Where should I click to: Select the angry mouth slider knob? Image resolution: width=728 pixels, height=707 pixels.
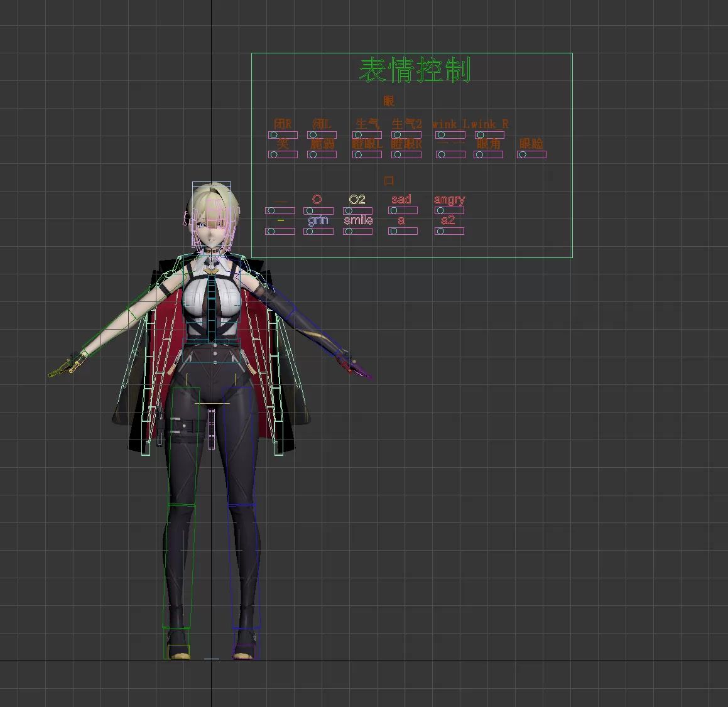click(x=440, y=211)
